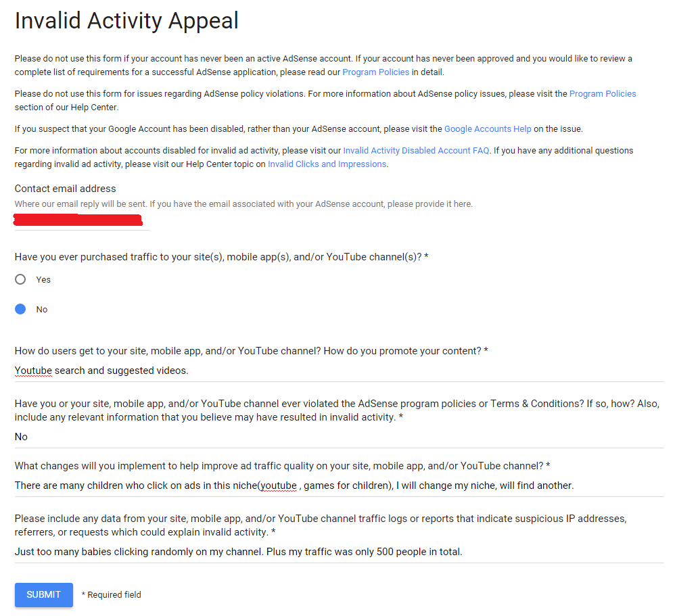Visit the Google Accounts Help link
Image resolution: width=700 pixels, height=616 pixels.
pos(487,128)
